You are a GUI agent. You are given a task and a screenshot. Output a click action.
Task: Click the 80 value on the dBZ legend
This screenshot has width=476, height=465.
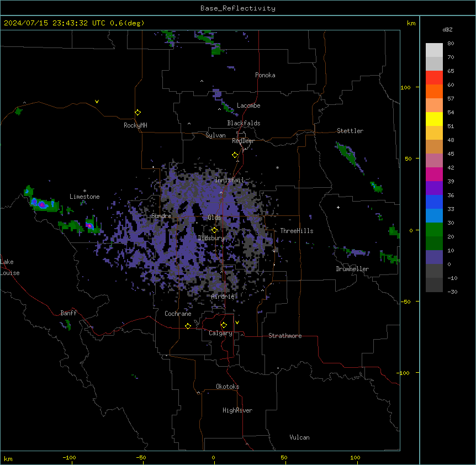(x=451, y=44)
